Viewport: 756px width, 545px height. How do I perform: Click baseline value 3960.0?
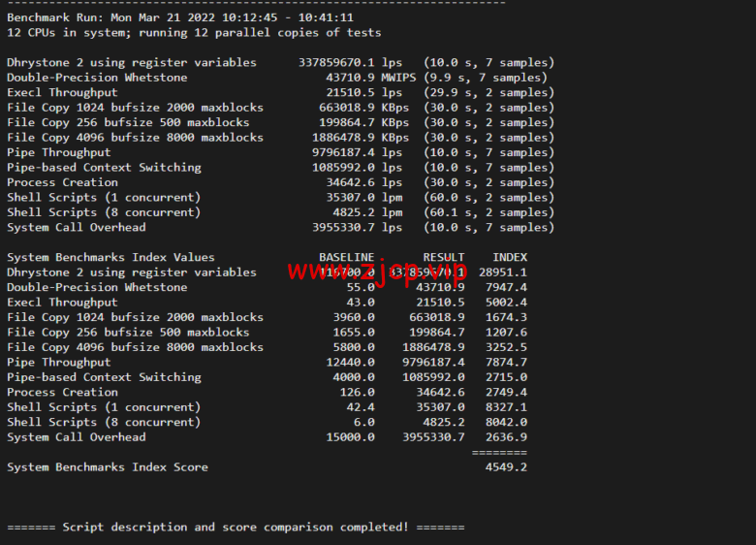click(354, 317)
